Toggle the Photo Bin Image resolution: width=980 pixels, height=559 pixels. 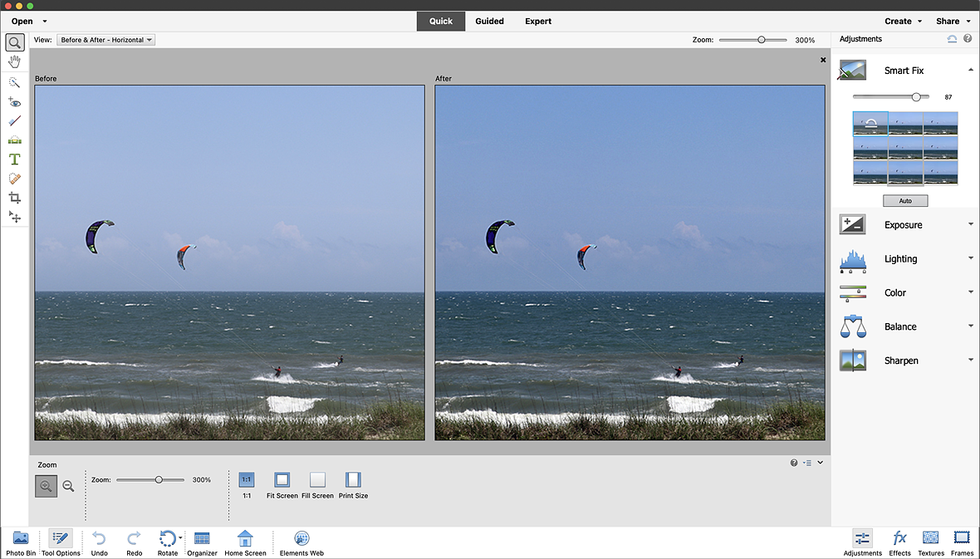(21, 542)
